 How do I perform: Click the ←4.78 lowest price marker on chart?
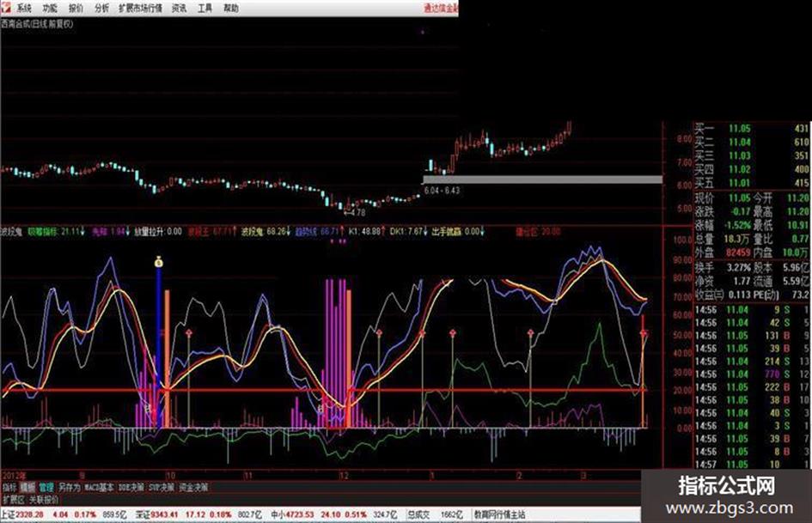[355, 212]
